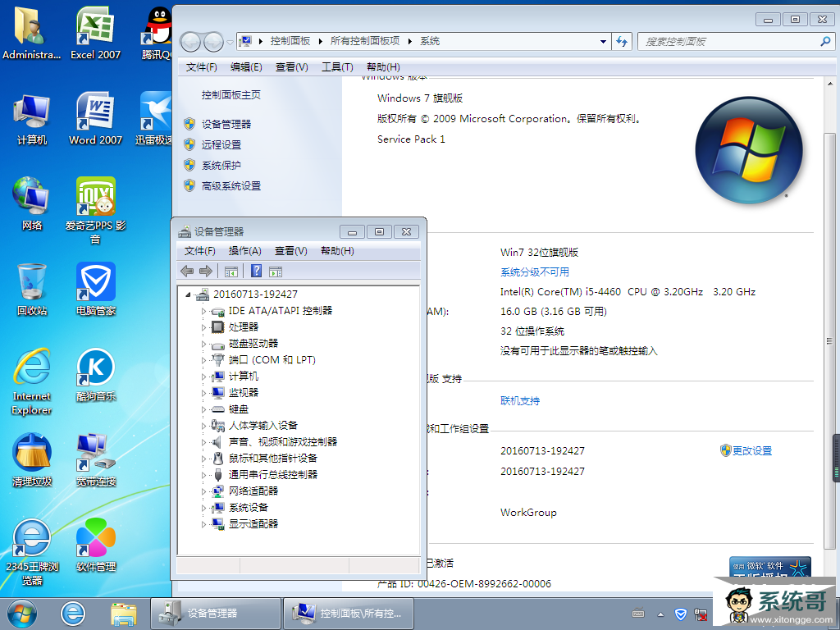
Task: Click the 联机支持 link
Action: [x=519, y=400]
